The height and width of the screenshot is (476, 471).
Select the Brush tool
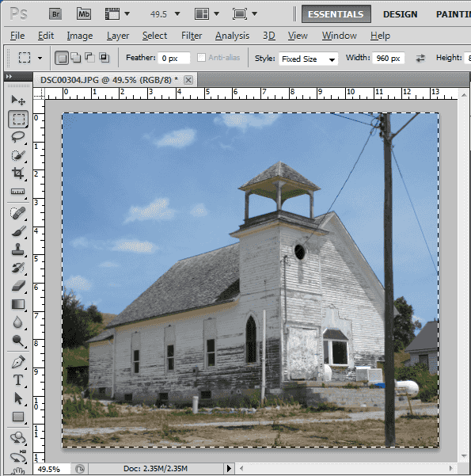pos(18,231)
